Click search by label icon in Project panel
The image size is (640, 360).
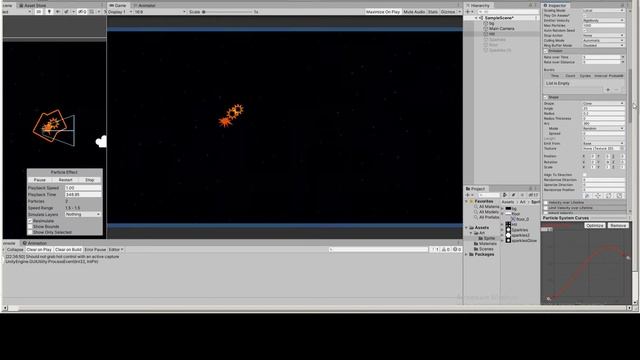(x=513, y=195)
